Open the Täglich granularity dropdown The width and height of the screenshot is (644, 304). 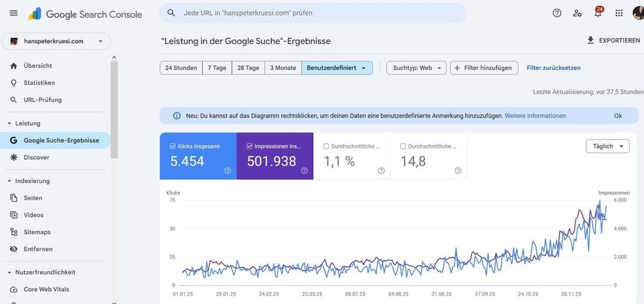click(607, 146)
